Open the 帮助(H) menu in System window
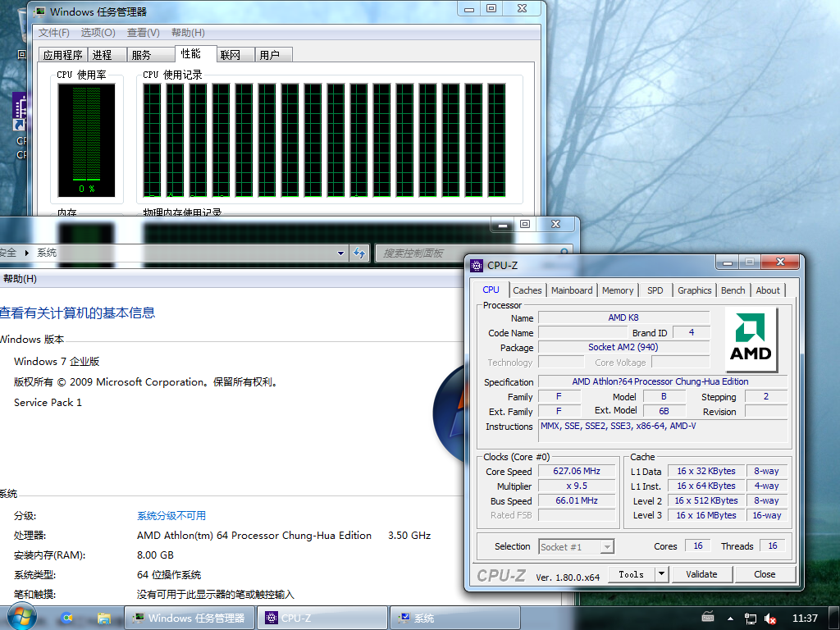The width and height of the screenshot is (840, 630). [20, 279]
